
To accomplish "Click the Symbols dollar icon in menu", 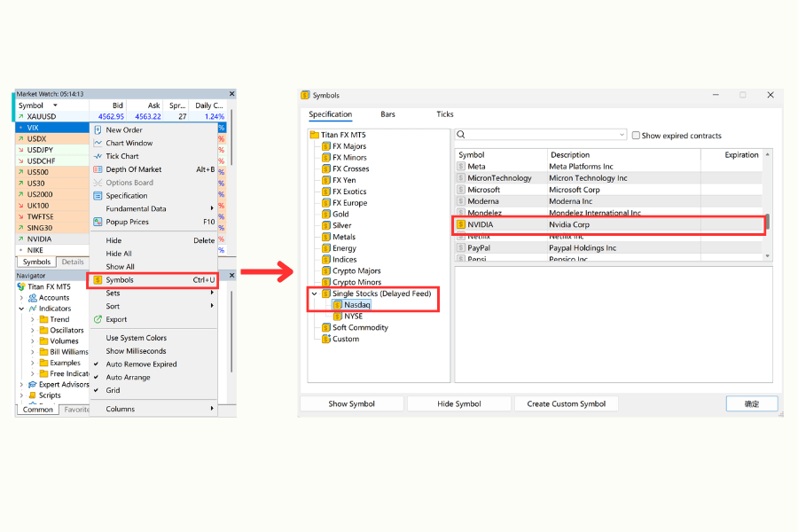I will pyautogui.click(x=98, y=280).
